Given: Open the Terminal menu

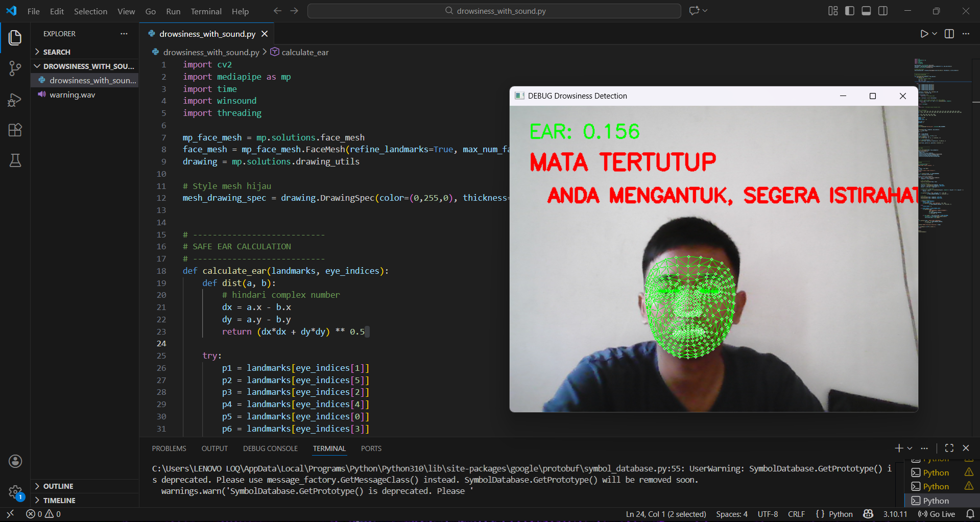Looking at the screenshot, I should point(206,11).
